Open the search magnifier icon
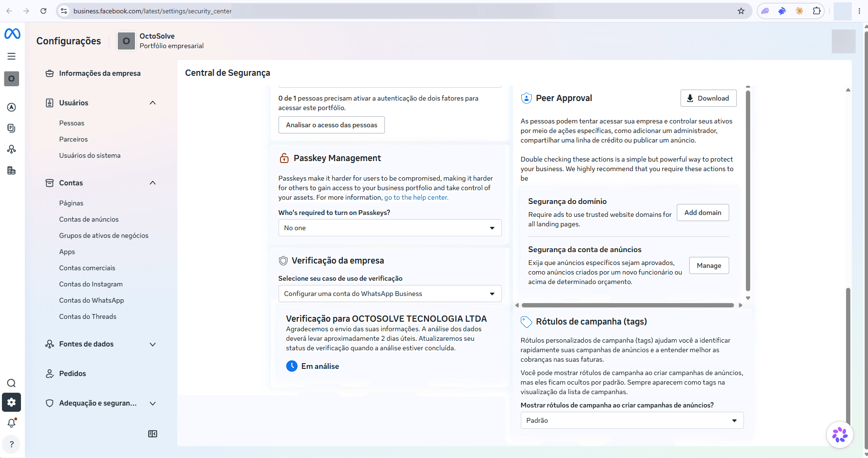The height and width of the screenshot is (458, 868). 11,383
